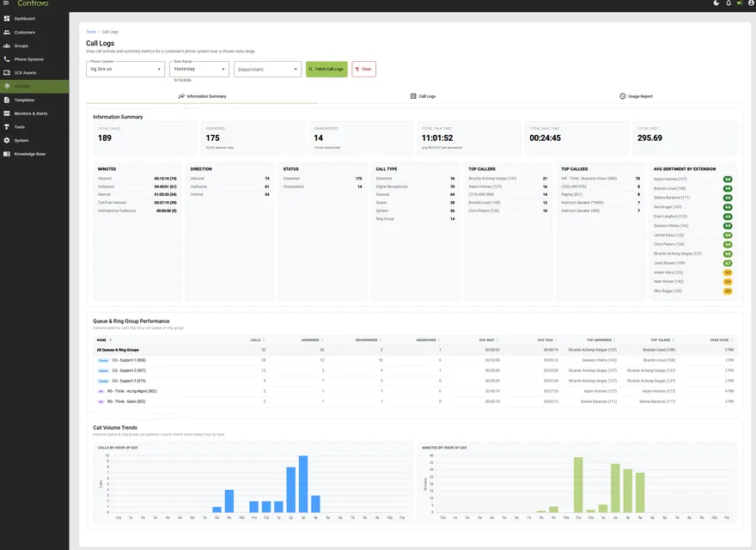756x550 pixels.
Task: Open the Phone System dropdown
Action: [x=125, y=69]
